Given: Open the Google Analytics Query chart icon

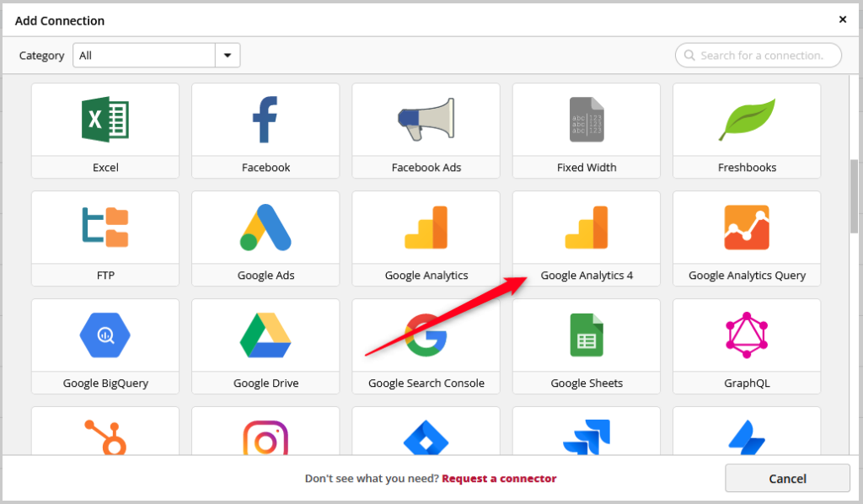Looking at the screenshot, I should (747, 228).
